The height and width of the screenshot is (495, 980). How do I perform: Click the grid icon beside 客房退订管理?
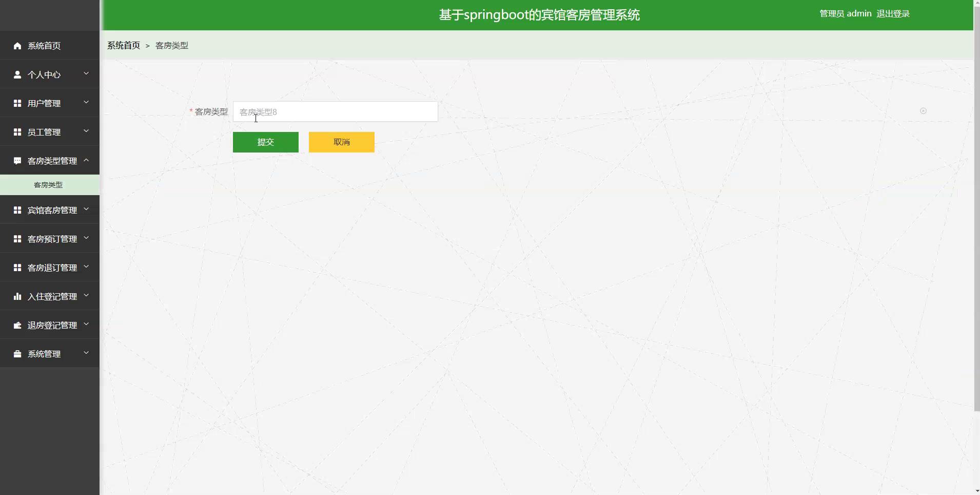click(17, 268)
